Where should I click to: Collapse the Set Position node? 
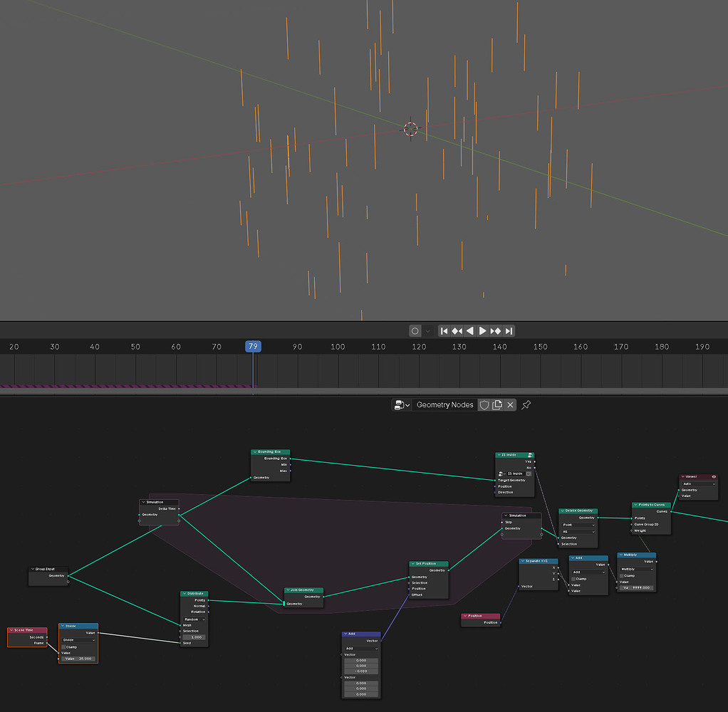click(x=412, y=563)
